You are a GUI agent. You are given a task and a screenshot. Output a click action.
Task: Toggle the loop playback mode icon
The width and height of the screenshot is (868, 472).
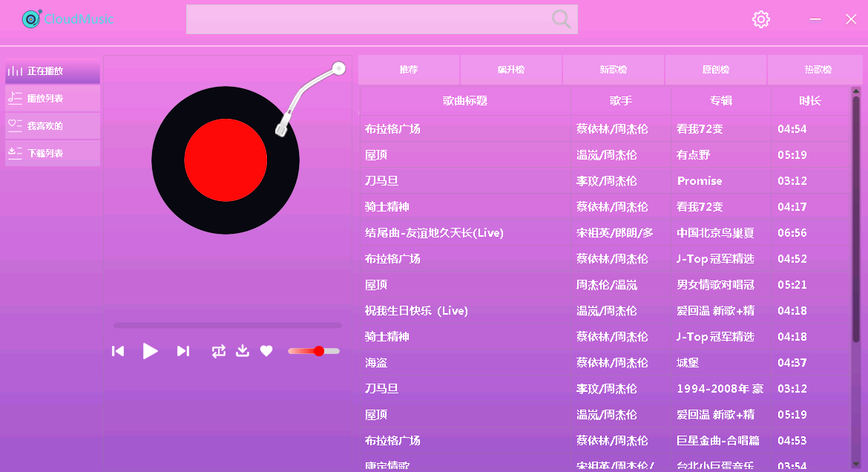click(x=219, y=351)
